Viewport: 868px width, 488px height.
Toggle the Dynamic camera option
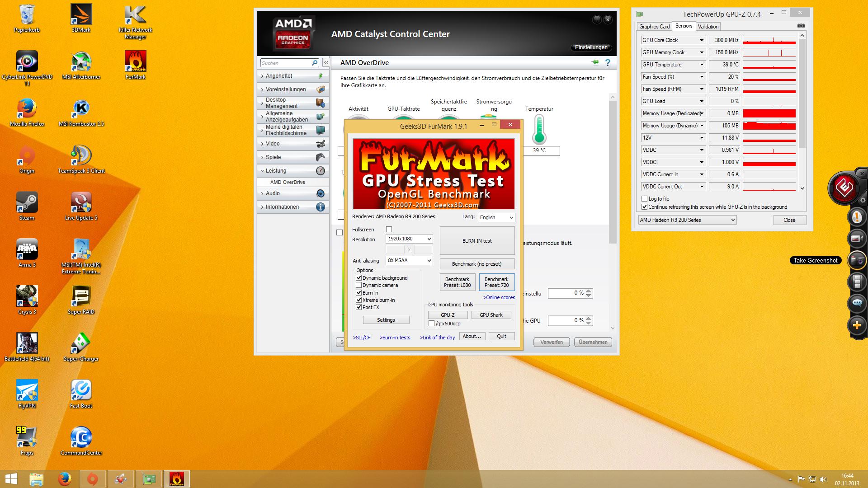pyautogui.click(x=359, y=285)
